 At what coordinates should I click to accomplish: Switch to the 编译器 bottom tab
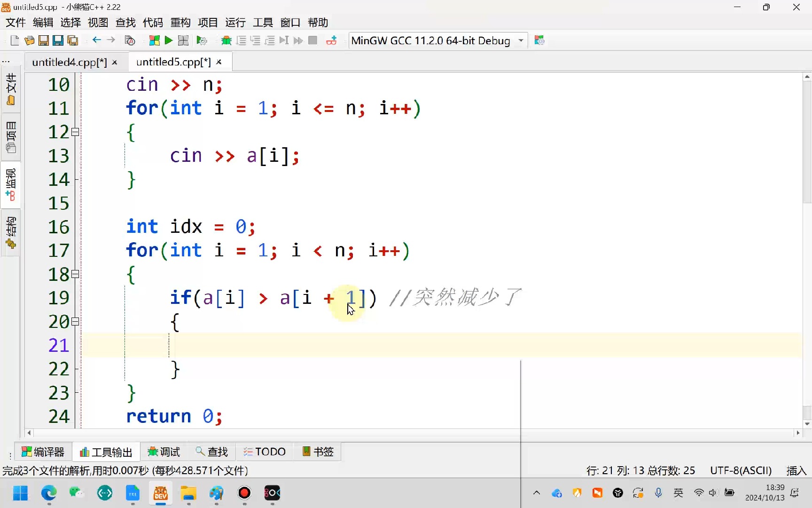[43, 452]
